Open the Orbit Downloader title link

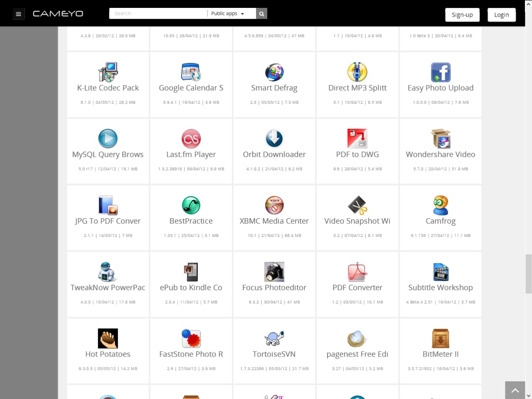(274, 155)
